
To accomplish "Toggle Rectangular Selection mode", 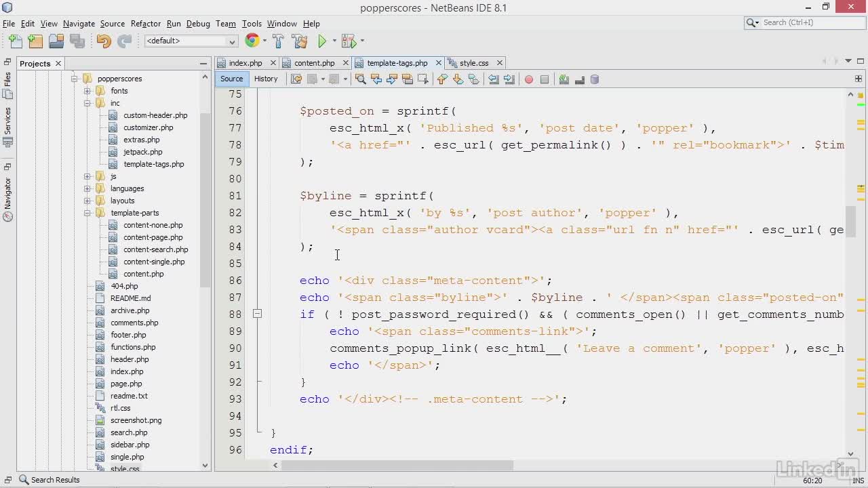I will [x=423, y=79].
